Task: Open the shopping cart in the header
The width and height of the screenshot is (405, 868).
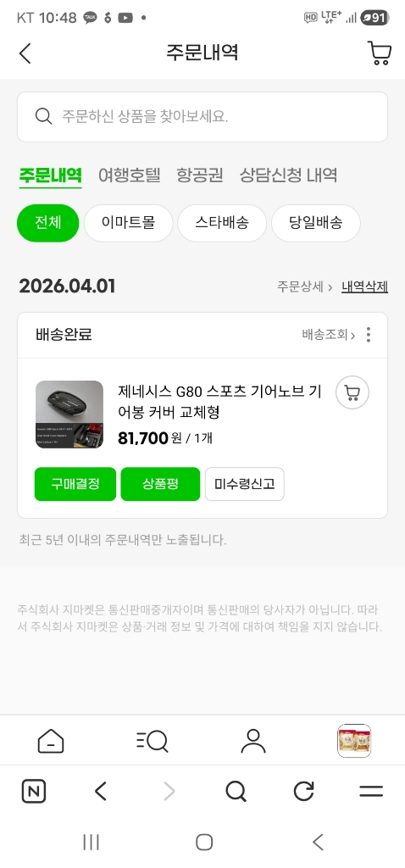Action: coord(380,53)
